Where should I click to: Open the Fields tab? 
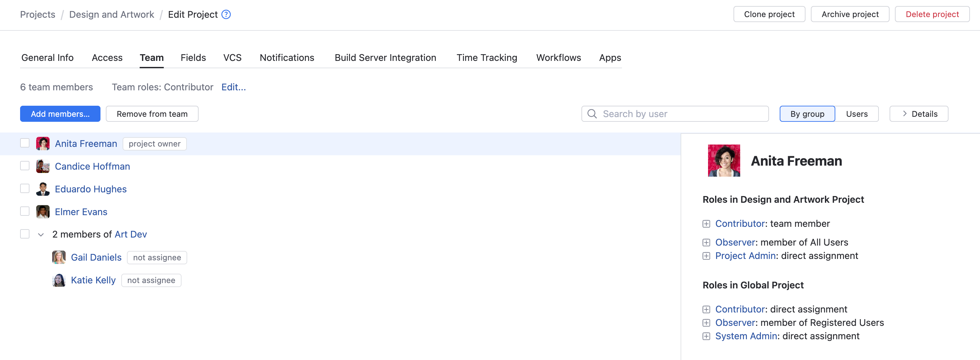click(193, 58)
